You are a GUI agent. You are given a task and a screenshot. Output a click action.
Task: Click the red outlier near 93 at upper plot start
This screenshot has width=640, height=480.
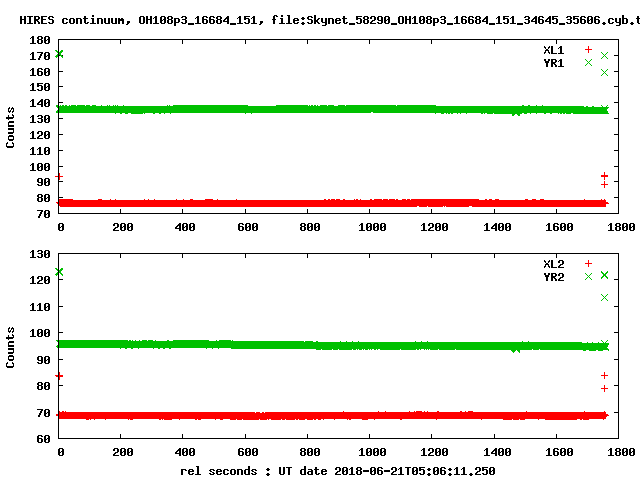pyautogui.click(x=59, y=177)
